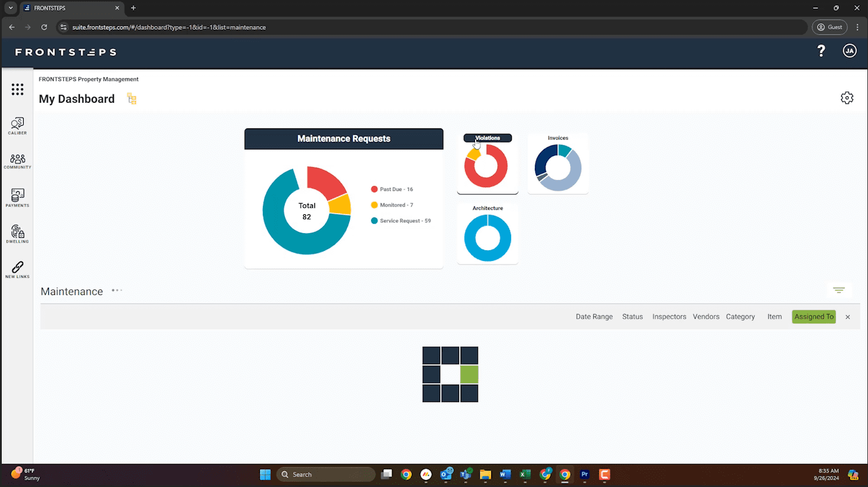Open dashboard settings gear icon
This screenshot has height=487, width=868.
pos(847,98)
